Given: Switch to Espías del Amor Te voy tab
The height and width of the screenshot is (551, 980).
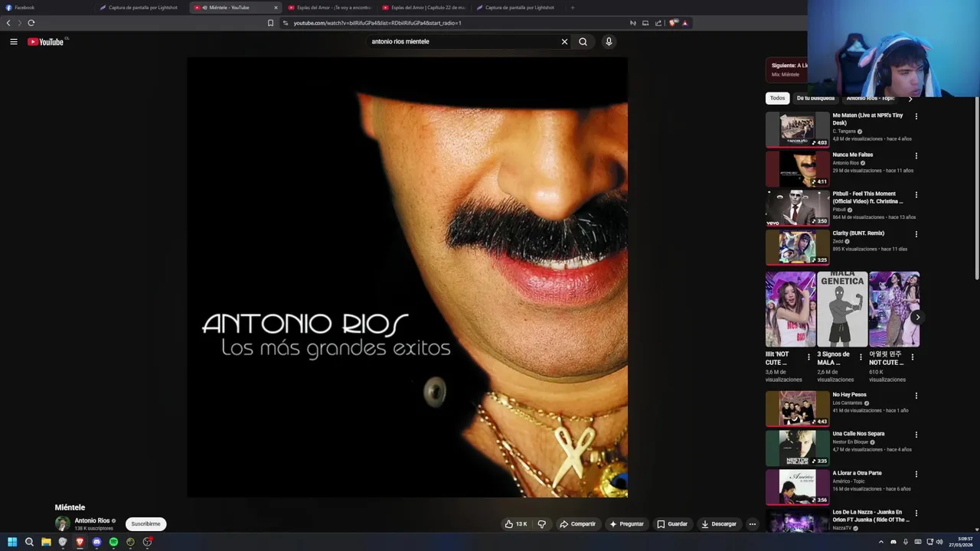Looking at the screenshot, I should pos(329,8).
